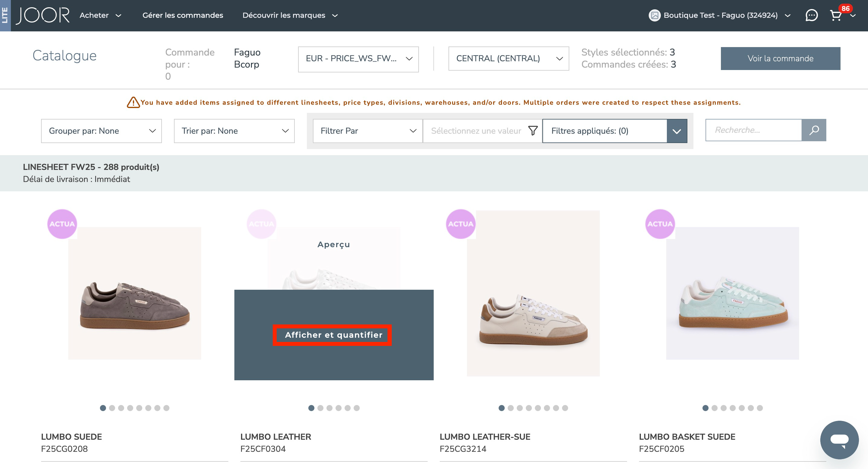This screenshot has height=469, width=868.
Task: Open the support chat widget bubble
Action: coord(839,440)
